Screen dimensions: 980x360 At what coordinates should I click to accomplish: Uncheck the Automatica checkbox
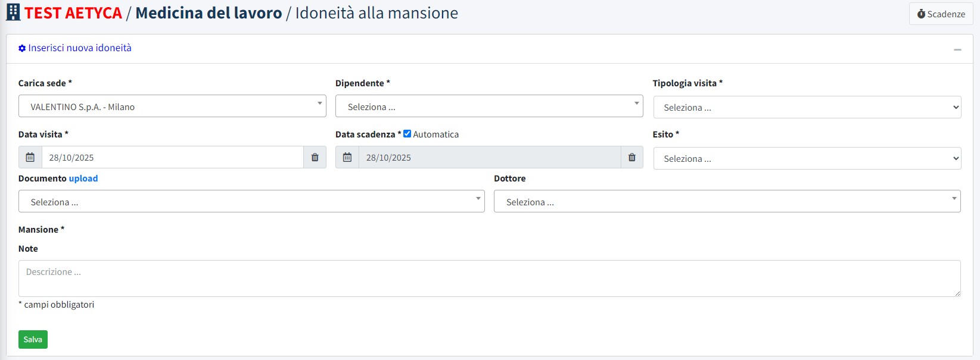tap(407, 134)
